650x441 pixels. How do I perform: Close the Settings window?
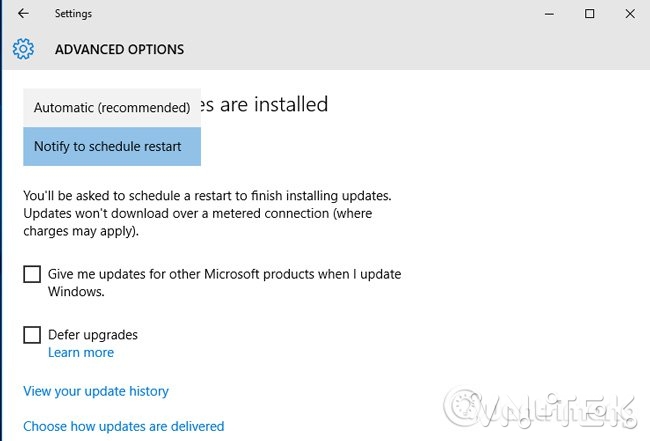pyautogui.click(x=630, y=14)
